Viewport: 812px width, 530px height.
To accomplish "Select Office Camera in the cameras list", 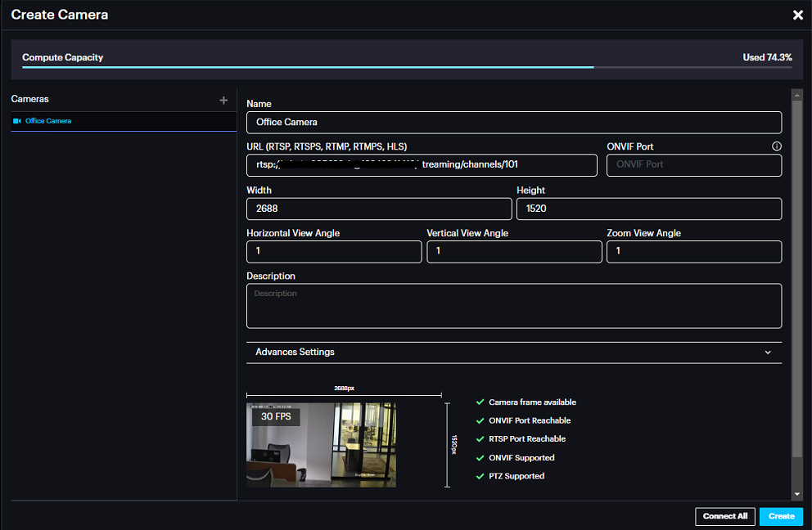I will [x=48, y=121].
